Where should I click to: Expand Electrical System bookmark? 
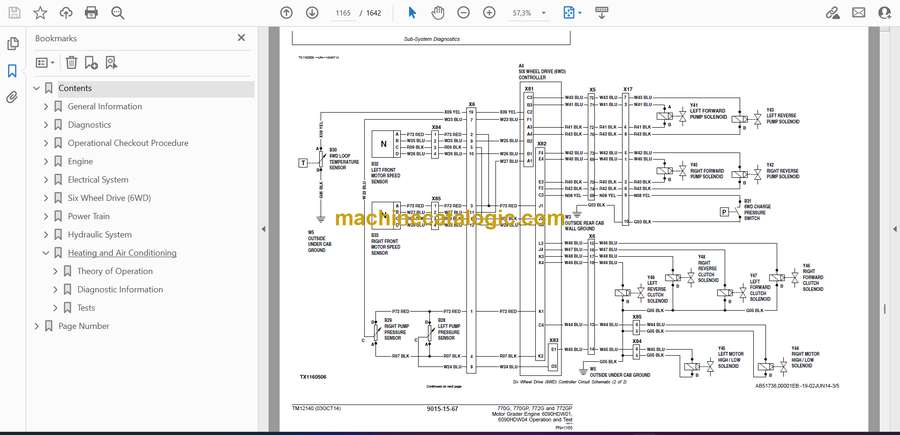click(x=46, y=180)
